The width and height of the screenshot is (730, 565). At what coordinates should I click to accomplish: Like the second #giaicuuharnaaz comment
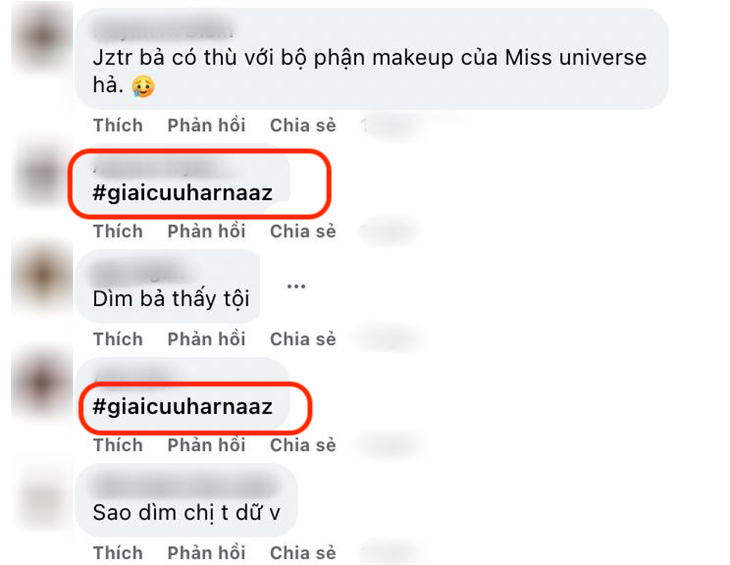pos(118,445)
